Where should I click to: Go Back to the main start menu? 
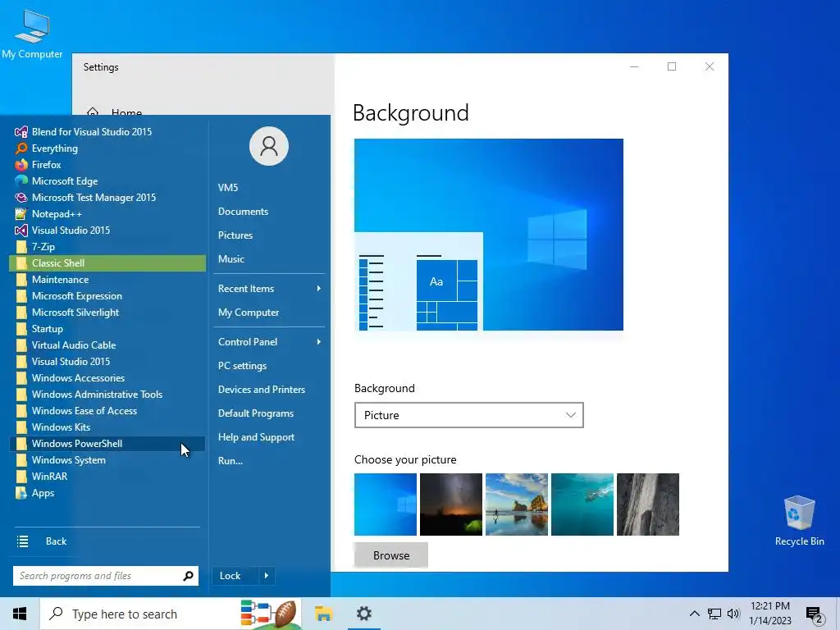[x=56, y=541]
